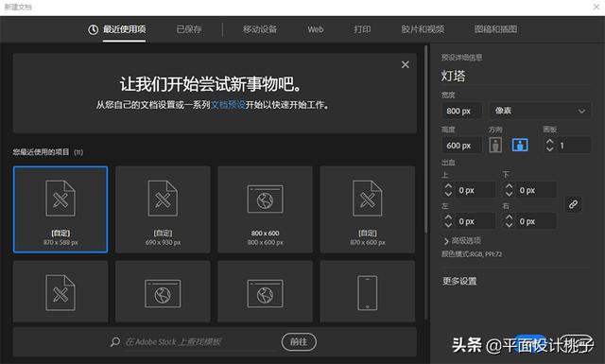This screenshot has height=364, width=605.
Task: Set portrait orientation
Action: tap(495, 146)
